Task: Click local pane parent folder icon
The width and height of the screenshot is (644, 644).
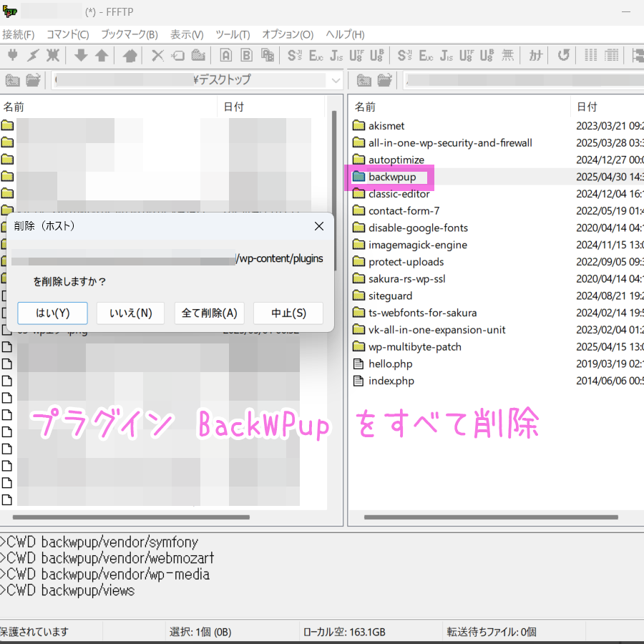Action: pyautogui.click(x=13, y=80)
